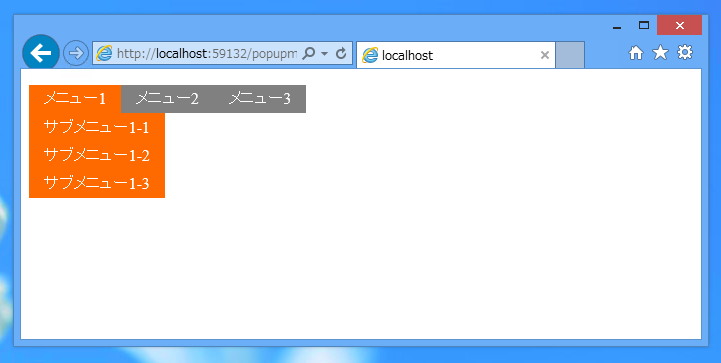Image resolution: width=721 pixels, height=363 pixels.
Task: Open a new tab with the blank tab button
Action: [570, 55]
